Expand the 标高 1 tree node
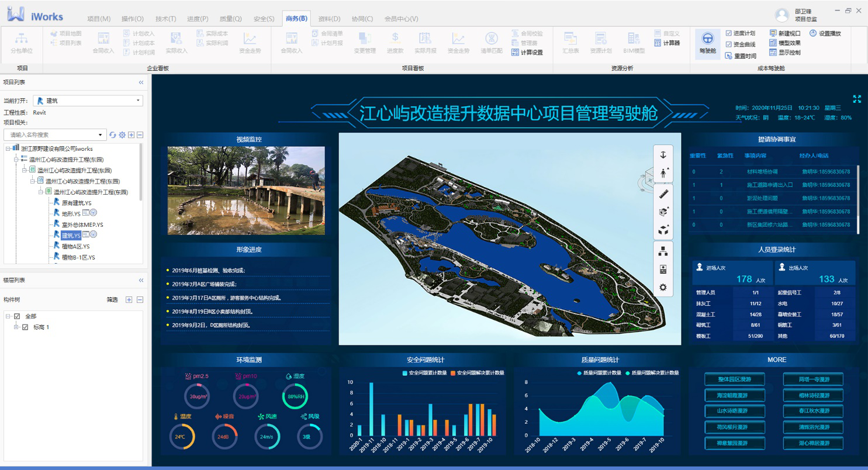The image size is (868, 470). coord(16,327)
